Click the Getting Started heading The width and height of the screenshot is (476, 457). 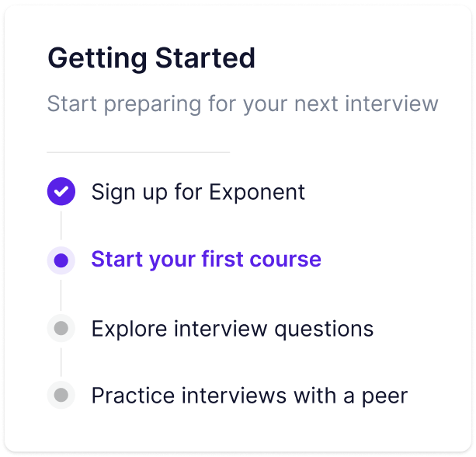pyautogui.click(x=151, y=58)
